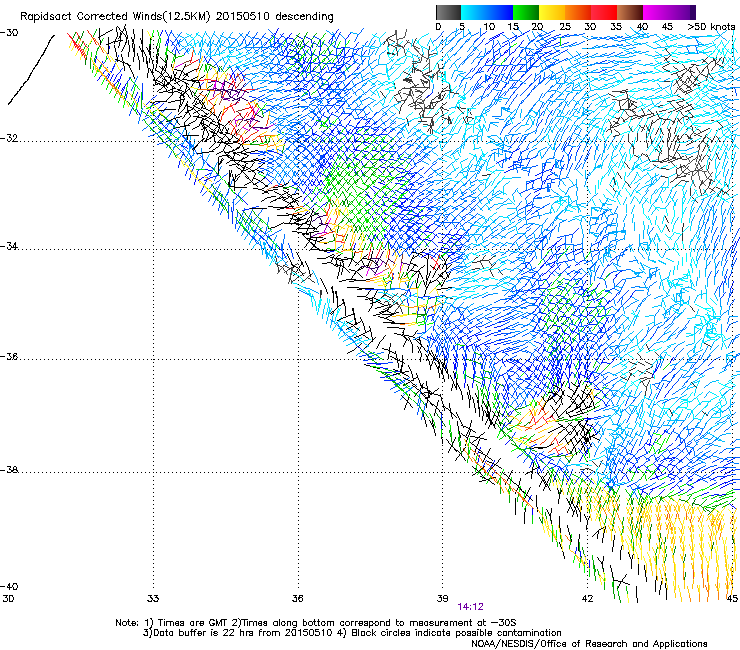Click the '-34' latitude axis label
Image resolution: width=740 pixels, height=650 pixels.
click(9, 246)
